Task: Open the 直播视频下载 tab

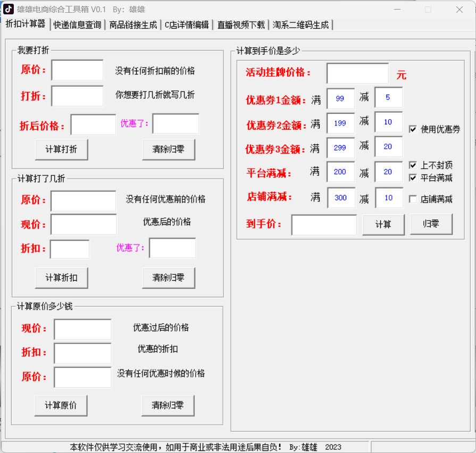Action: tap(241, 25)
